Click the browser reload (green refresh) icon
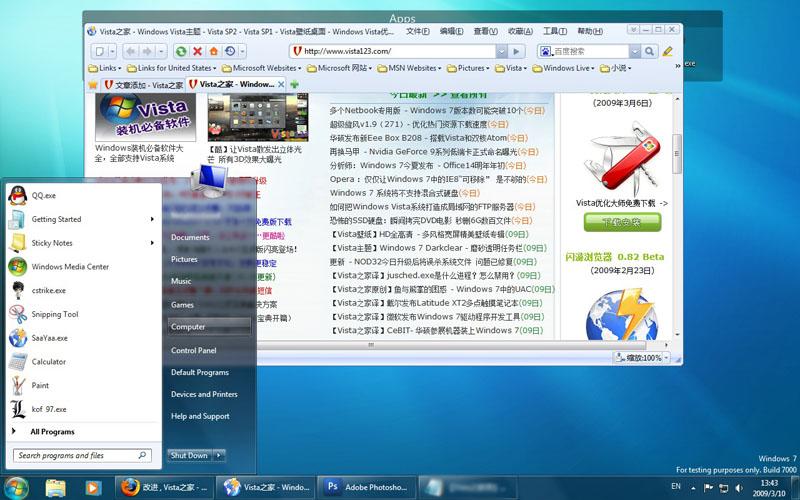The height and width of the screenshot is (500, 800). click(x=181, y=51)
